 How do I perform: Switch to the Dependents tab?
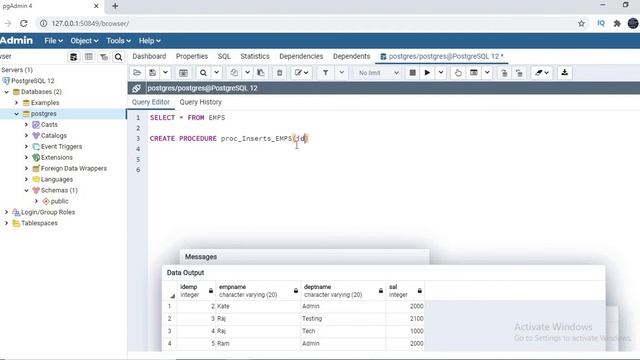(351, 56)
